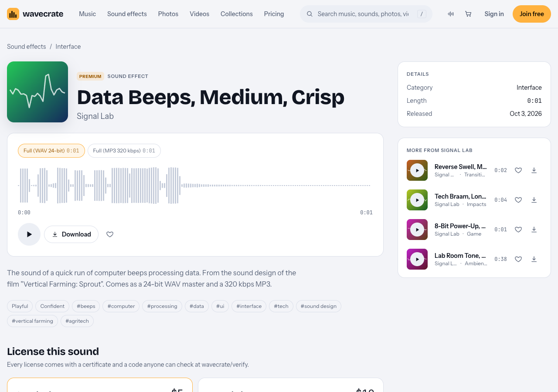Filter by the Playful tag
The width and height of the screenshot is (558, 392).
point(20,306)
